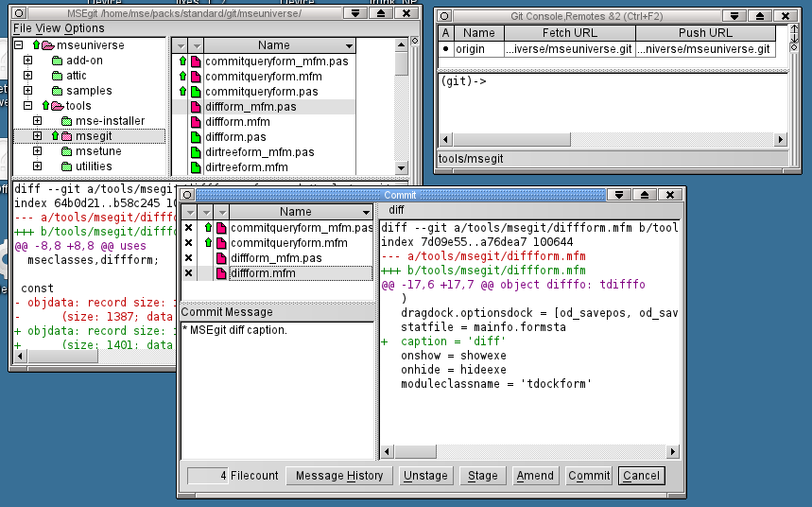
Task: Click the mseuniverse root folder icon
Action: click(48, 45)
